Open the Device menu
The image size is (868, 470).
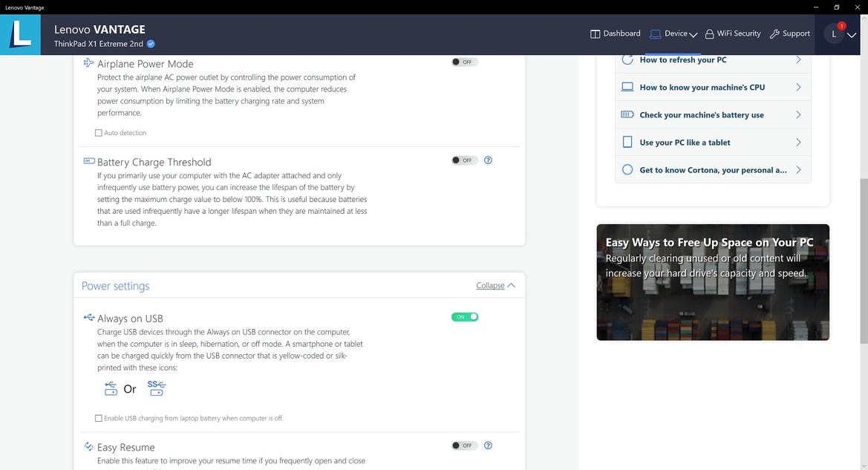click(x=673, y=33)
